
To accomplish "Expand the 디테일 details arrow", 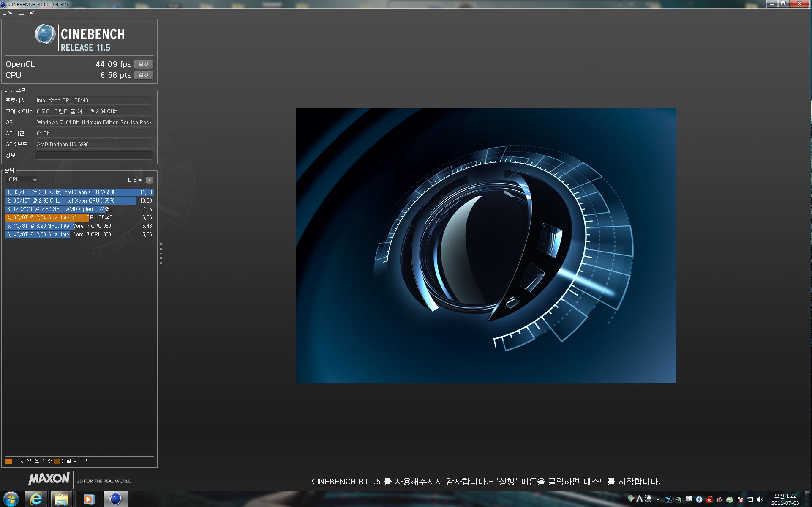I will (x=149, y=180).
